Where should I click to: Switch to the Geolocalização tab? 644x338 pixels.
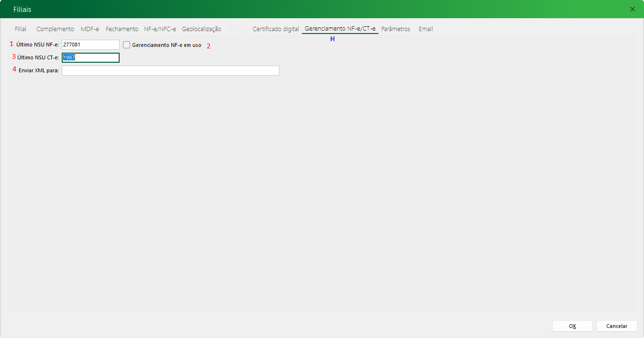pyautogui.click(x=201, y=29)
